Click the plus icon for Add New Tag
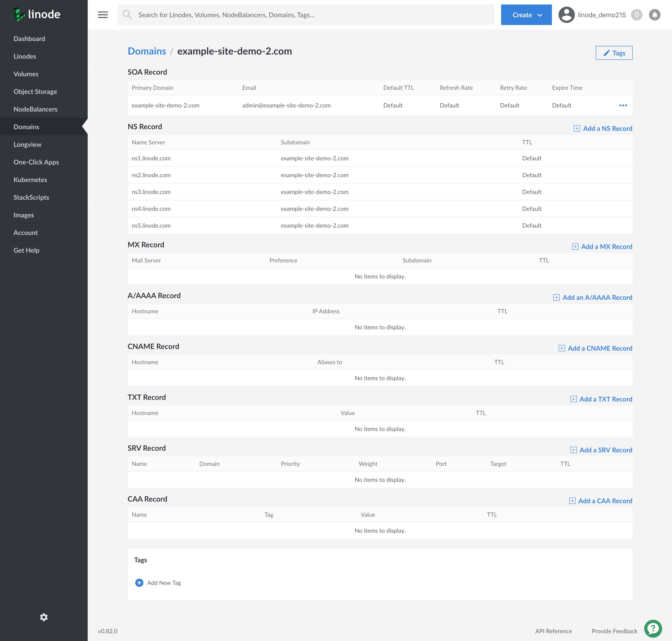 click(x=139, y=583)
